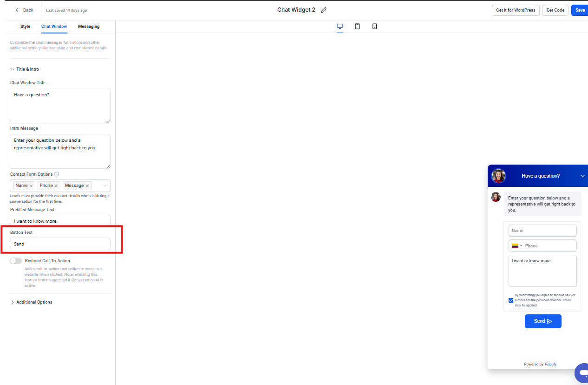Remove the Message tag from contact form
Screen dimensions: 588x385
pyautogui.click(x=87, y=186)
